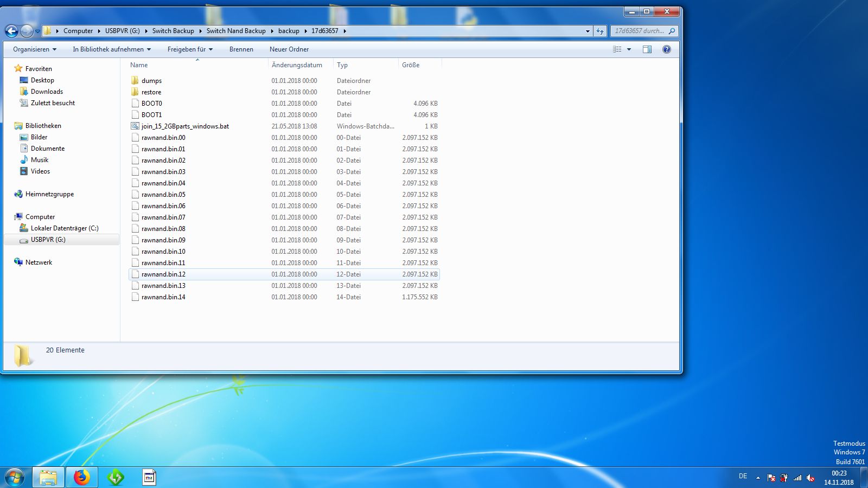Select Netzwerk in the navigation pane
The width and height of the screenshot is (868, 488).
[x=39, y=262]
